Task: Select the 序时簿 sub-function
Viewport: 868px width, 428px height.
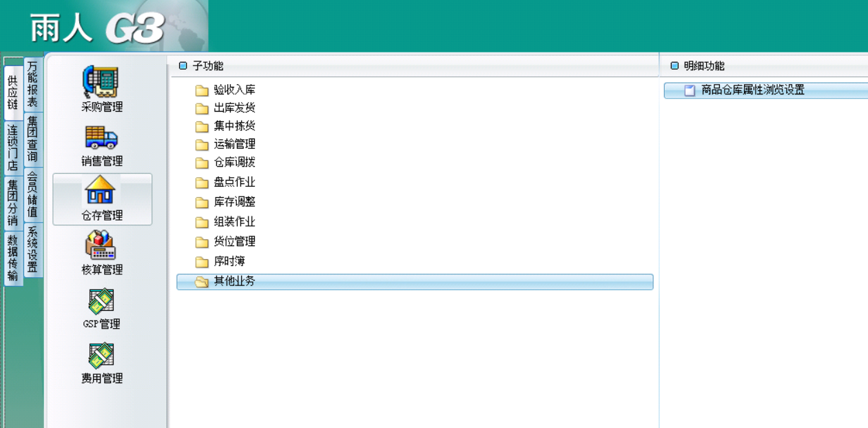Action: [x=229, y=262]
